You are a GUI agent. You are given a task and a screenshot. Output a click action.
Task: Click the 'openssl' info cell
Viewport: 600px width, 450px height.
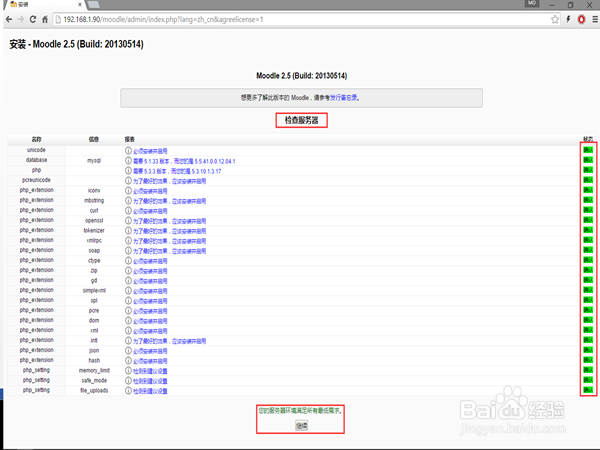tap(94, 221)
